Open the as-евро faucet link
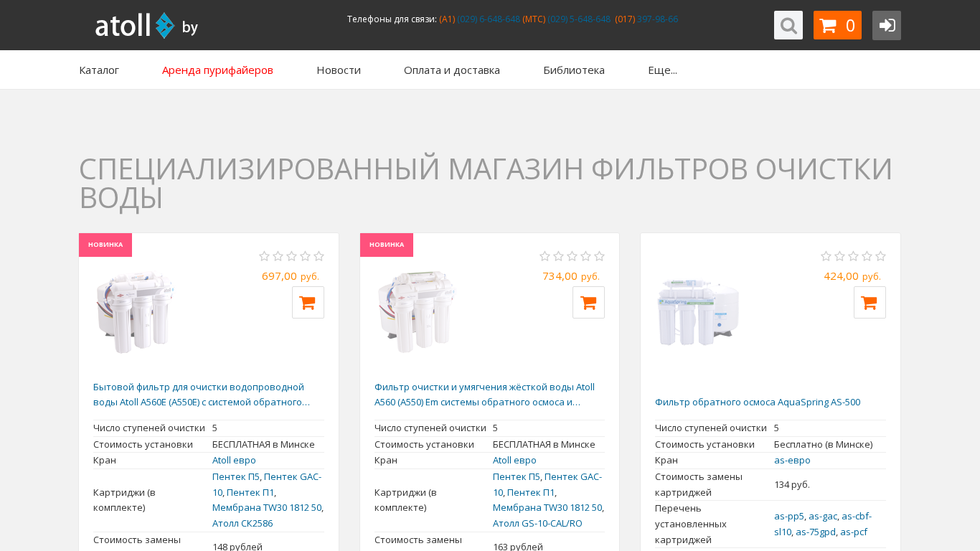 pyautogui.click(x=792, y=461)
